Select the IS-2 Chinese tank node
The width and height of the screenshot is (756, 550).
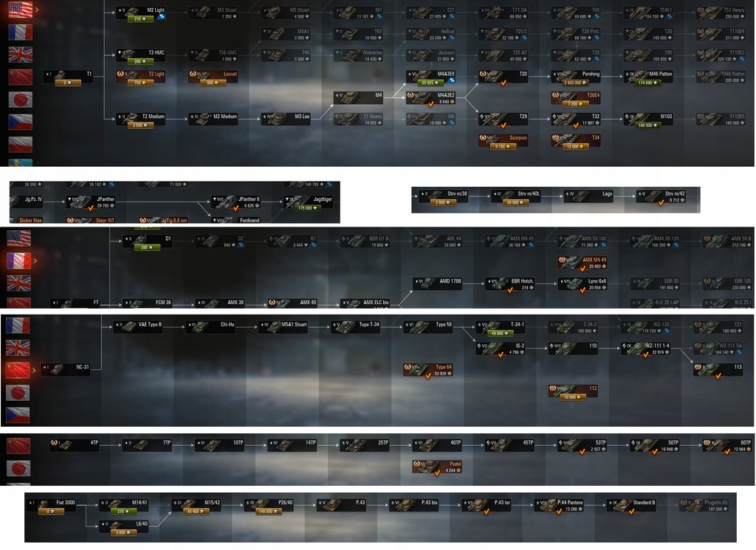(501, 348)
